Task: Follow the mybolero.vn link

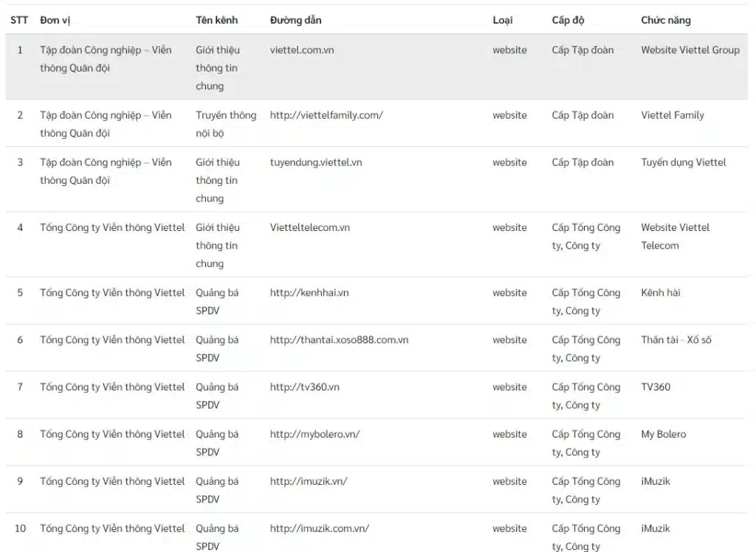Action: tap(315, 434)
